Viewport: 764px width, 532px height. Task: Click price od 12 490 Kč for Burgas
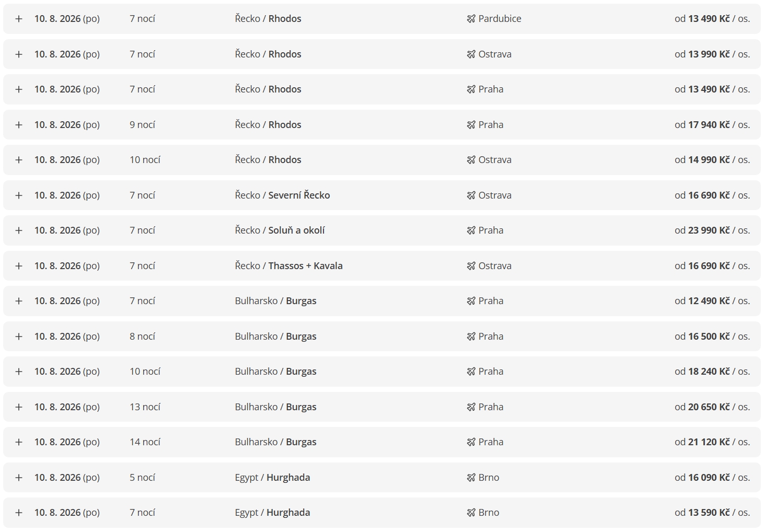(712, 301)
